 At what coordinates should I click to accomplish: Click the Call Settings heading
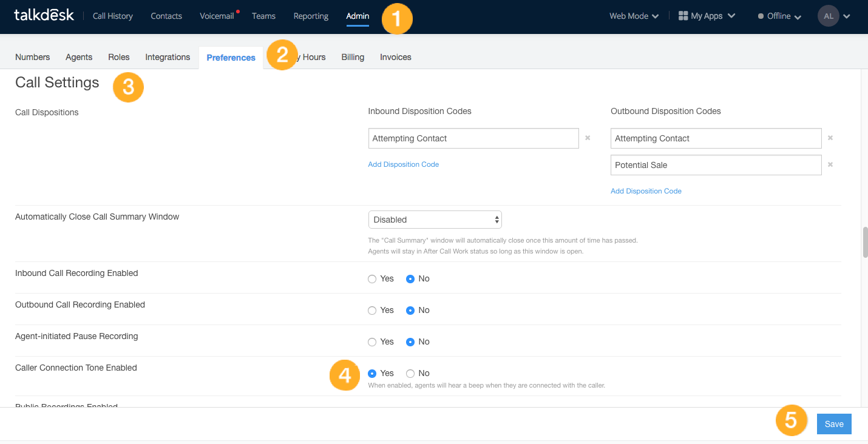[57, 82]
